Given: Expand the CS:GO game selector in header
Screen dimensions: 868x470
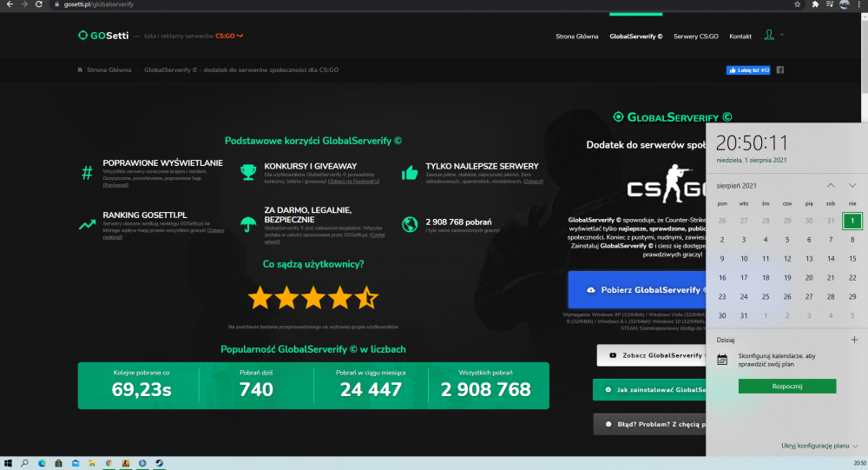Looking at the screenshot, I should tap(229, 36).
